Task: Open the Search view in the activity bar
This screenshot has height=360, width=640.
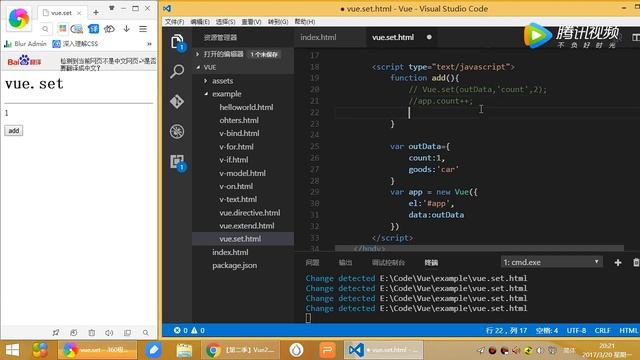Action: (177, 71)
